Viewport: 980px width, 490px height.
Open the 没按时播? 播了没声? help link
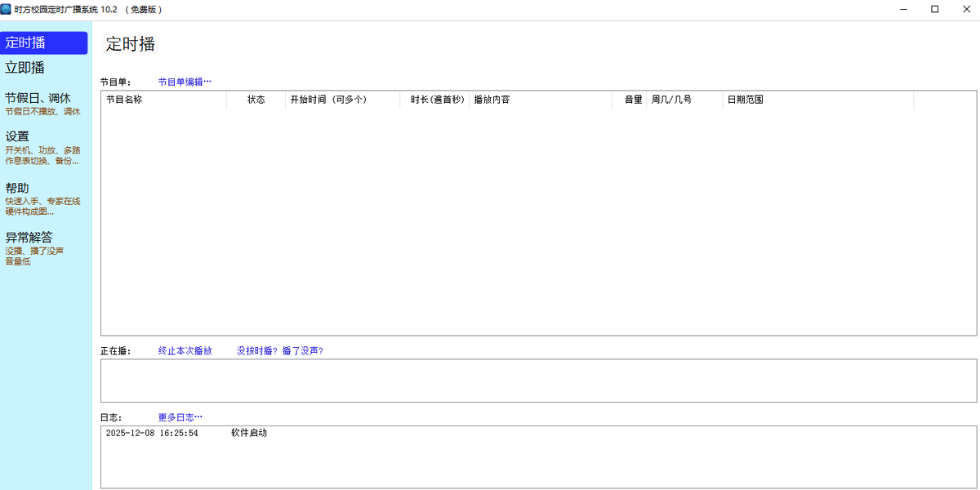tap(279, 350)
